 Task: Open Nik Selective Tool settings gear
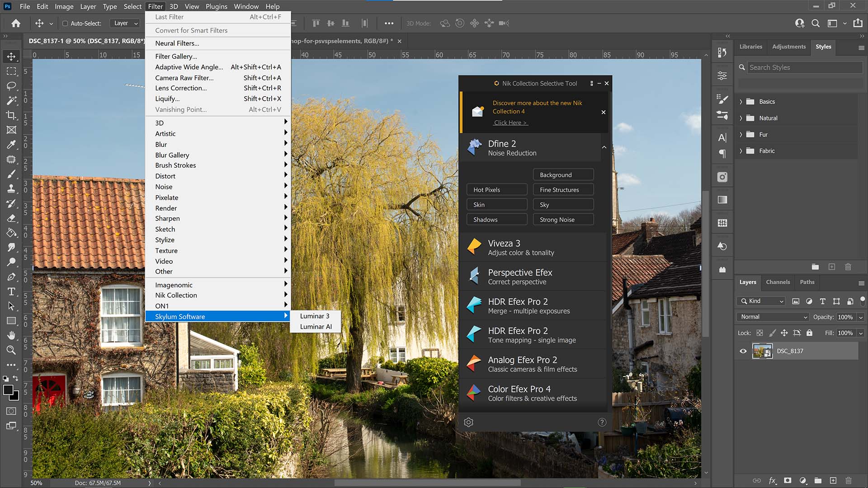pos(468,422)
